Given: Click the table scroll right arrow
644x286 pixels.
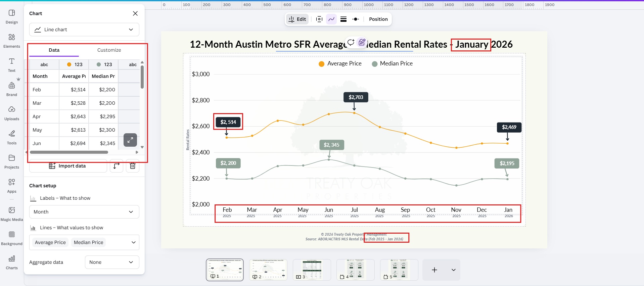Looking at the screenshot, I should pos(137,152).
